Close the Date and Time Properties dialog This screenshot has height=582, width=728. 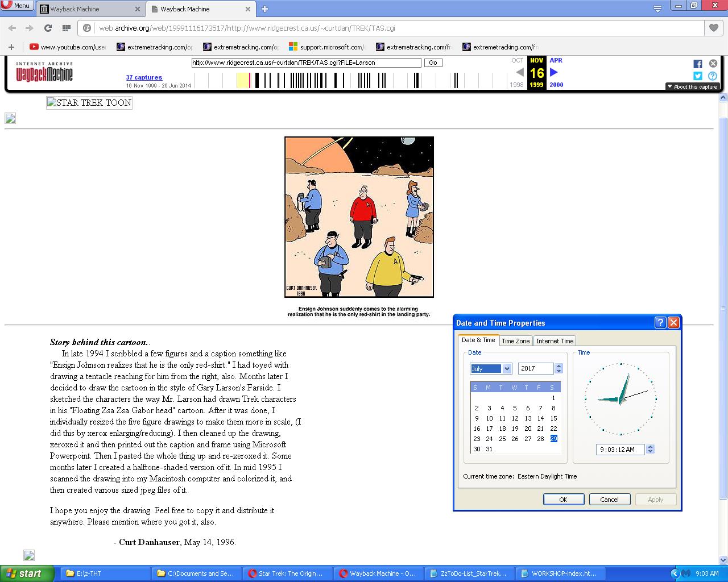[673, 323]
